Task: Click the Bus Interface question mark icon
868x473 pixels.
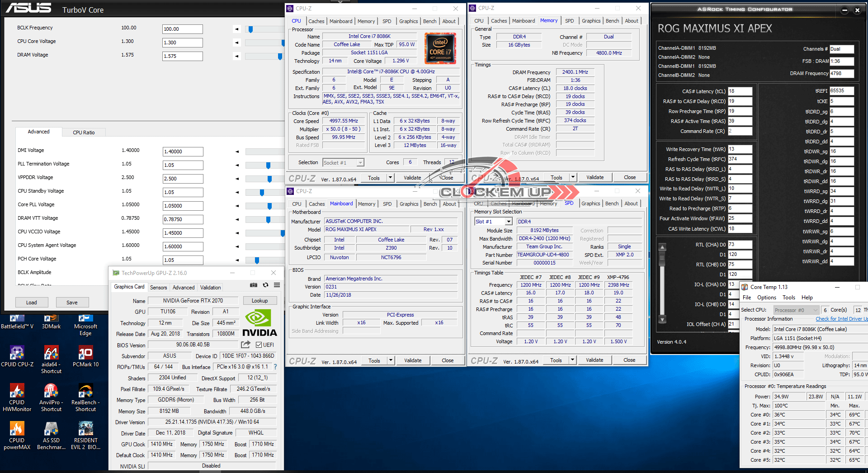Action: 275,367
